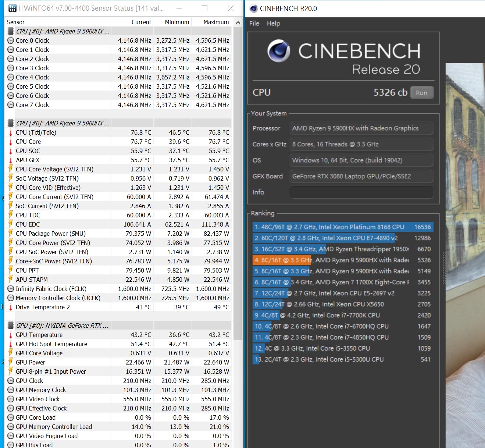Screen dimensions: 485x448
Task: Select ranking entry Intel Core i7-7700K CPU
Action: click(343, 315)
